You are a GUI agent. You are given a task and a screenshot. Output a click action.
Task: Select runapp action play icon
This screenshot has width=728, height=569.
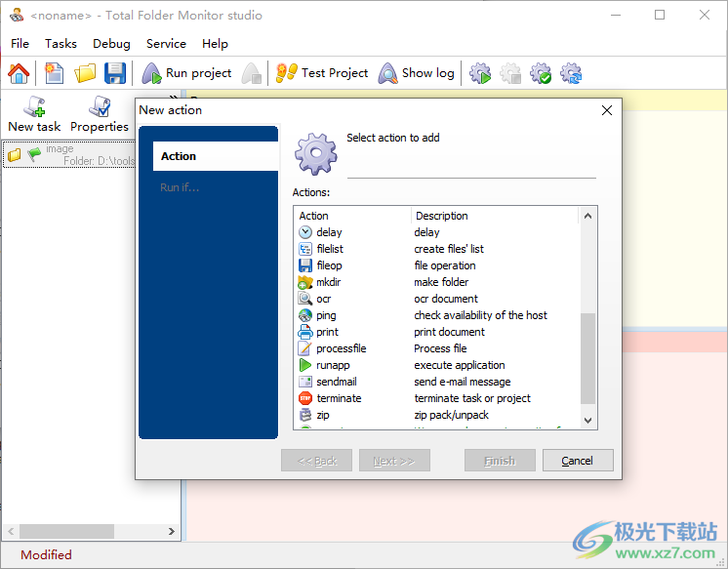[305, 365]
